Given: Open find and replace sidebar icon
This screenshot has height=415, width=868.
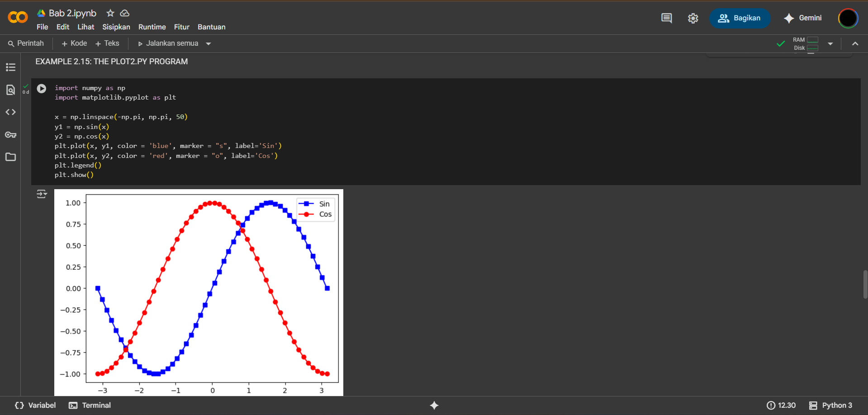Looking at the screenshot, I should coord(10,90).
